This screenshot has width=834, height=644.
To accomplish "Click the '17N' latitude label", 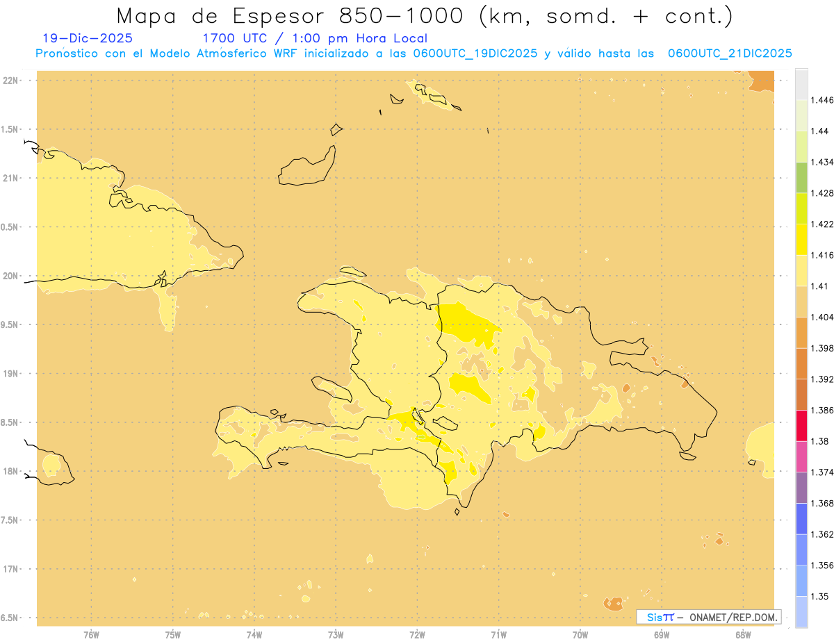I will pyautogui.click(x=12, y=569).
